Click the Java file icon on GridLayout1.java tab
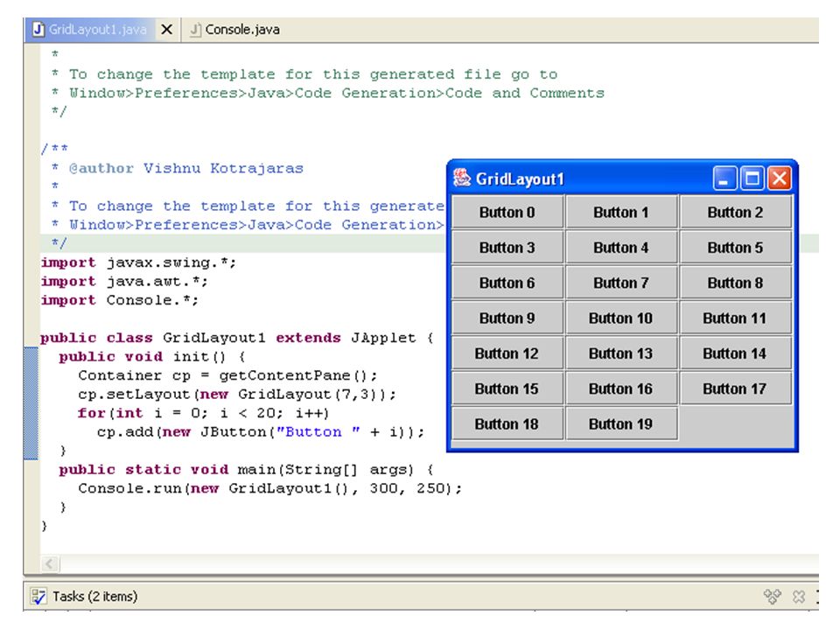The height and width of the screenshot is (630, 840). [38, 29]
